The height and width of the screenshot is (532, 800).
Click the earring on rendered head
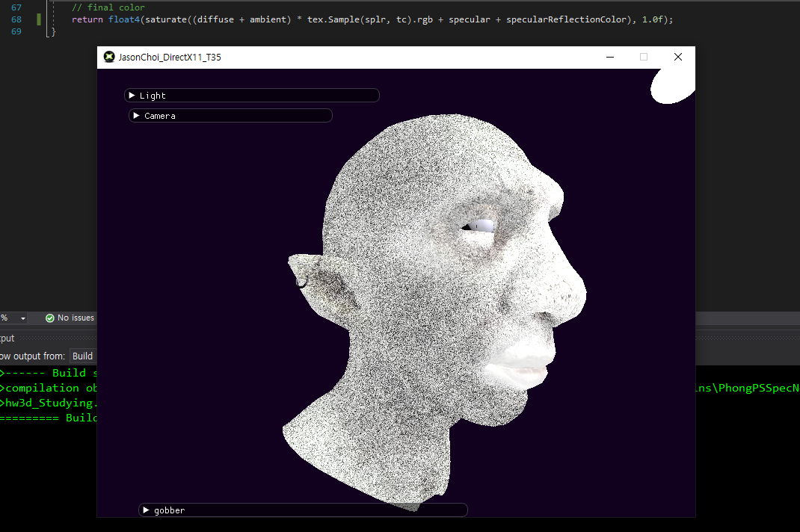301,282
